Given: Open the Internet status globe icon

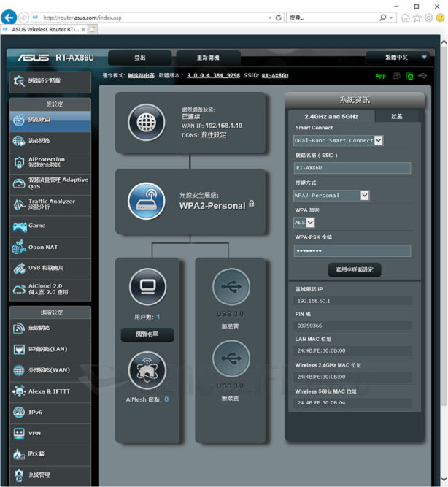Looking at the screenshot, I should [146, 123].
